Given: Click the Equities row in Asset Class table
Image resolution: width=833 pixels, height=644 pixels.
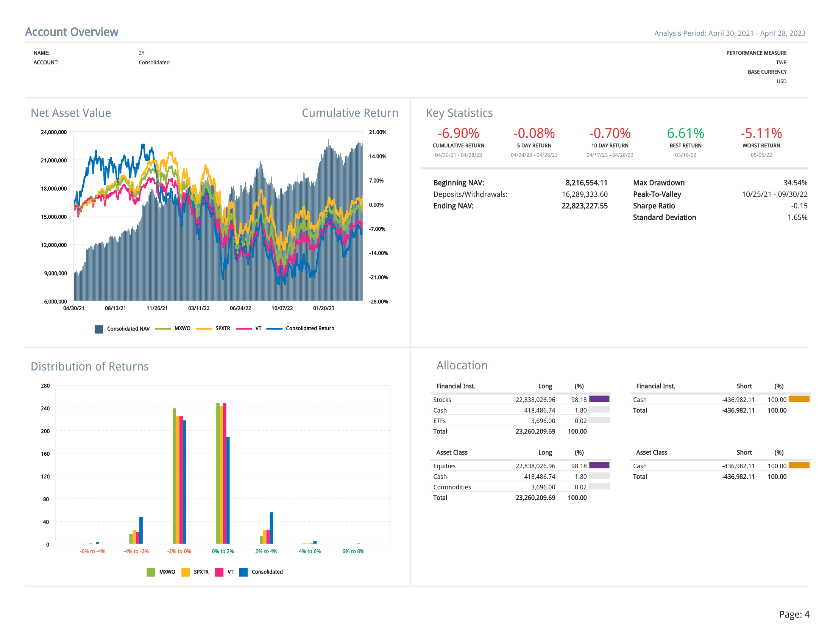Looking at the screenshot, I should pos(445,466).
